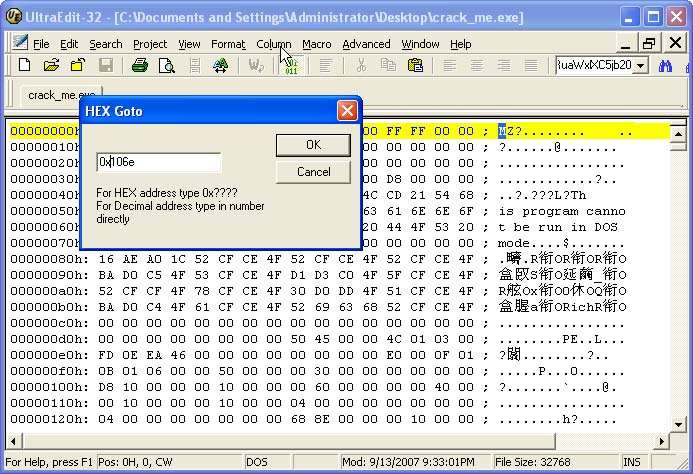Click the Replace arrows toolbar icon
The image size is (693, 474).
tap(221, 65)
